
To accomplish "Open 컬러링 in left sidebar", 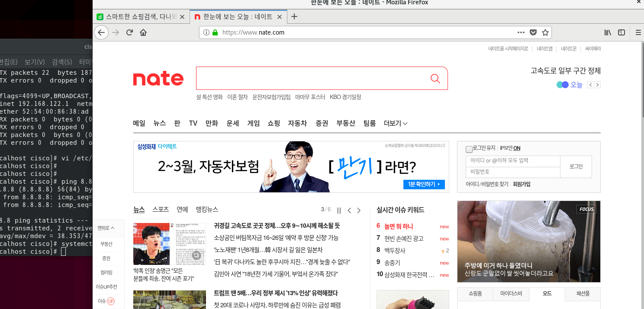I will pos(106,272).
